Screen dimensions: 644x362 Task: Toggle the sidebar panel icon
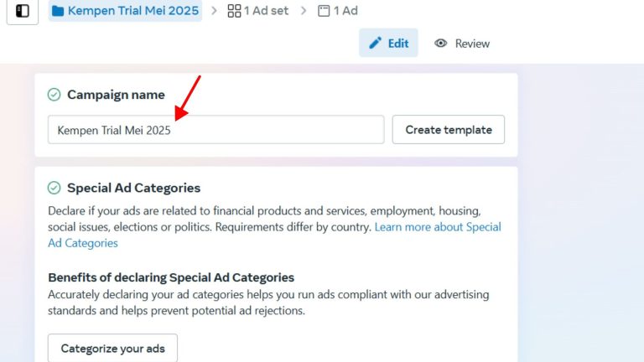[x=23, y=11]
